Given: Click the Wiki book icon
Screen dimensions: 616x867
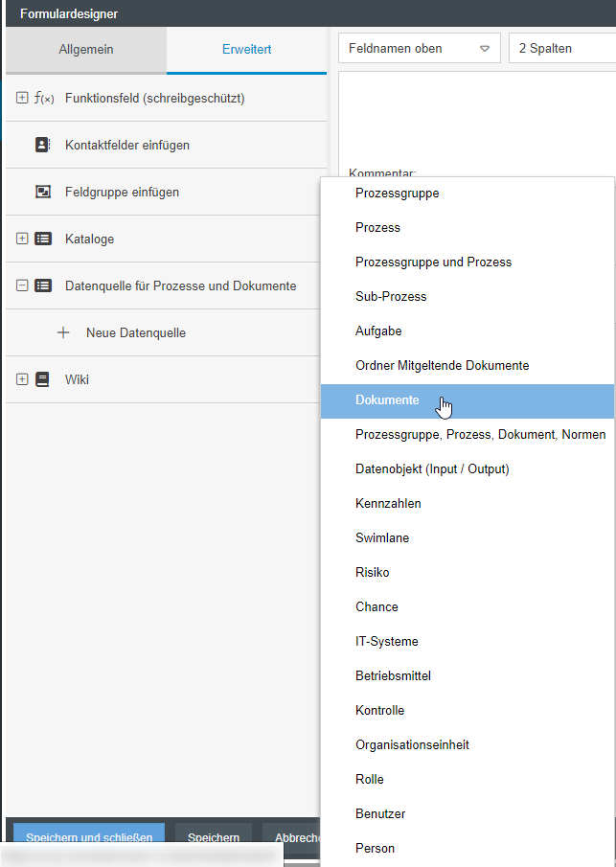Looking at the screenshot, I should pos(42,379).
